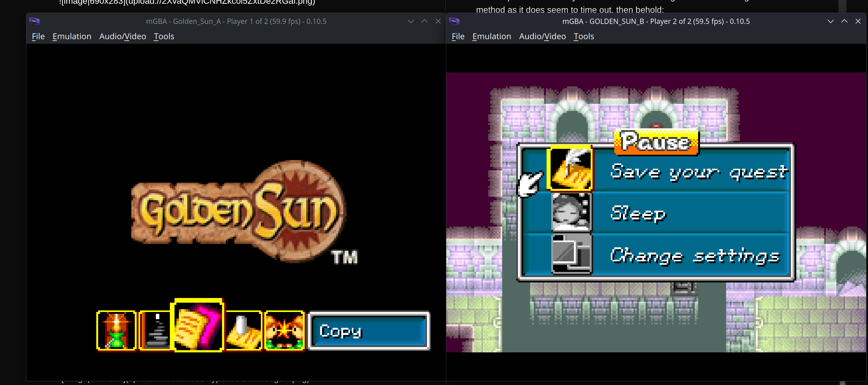Image resolution: width=868 pixels, height=385 pixels.
Task: Open File menu in Golden_Sun_A window
Action: pos(38,36)
